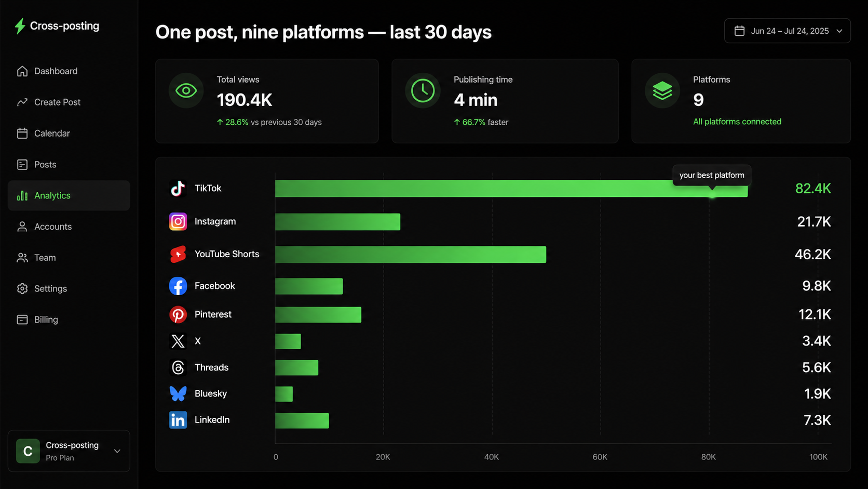Click the Accounts person icon
The width and height of the screenshot is (868, 489).
tap(22, 227)
